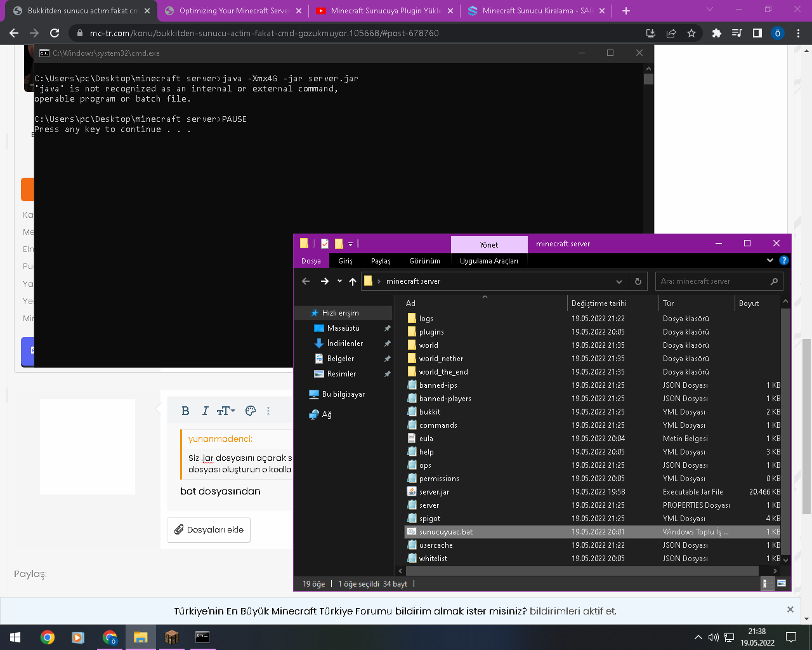Toggle italic in forum editor
The width and height of the screenshot is (812, 650).
tap(205, 411)
